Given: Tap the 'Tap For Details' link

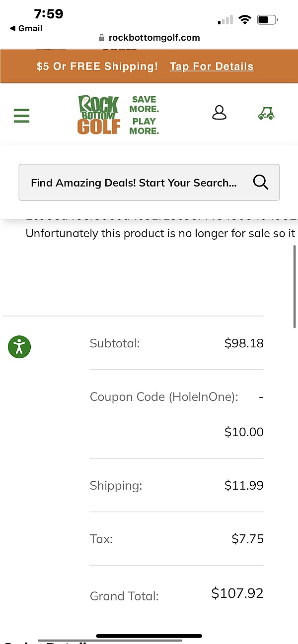Looking at the screenshot, I should tap(212, 66).
